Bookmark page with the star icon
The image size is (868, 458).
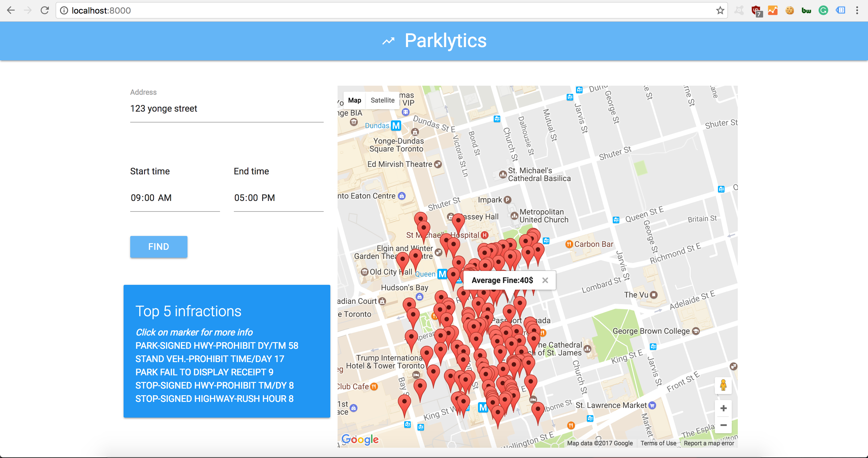(x=720, y=11)
